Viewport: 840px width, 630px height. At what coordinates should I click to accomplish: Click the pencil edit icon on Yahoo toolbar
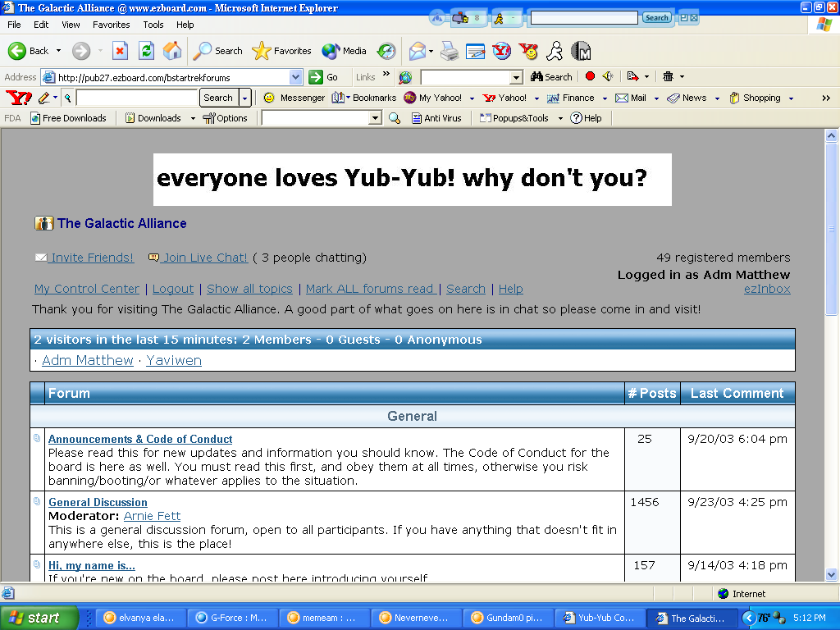(44, 98)
